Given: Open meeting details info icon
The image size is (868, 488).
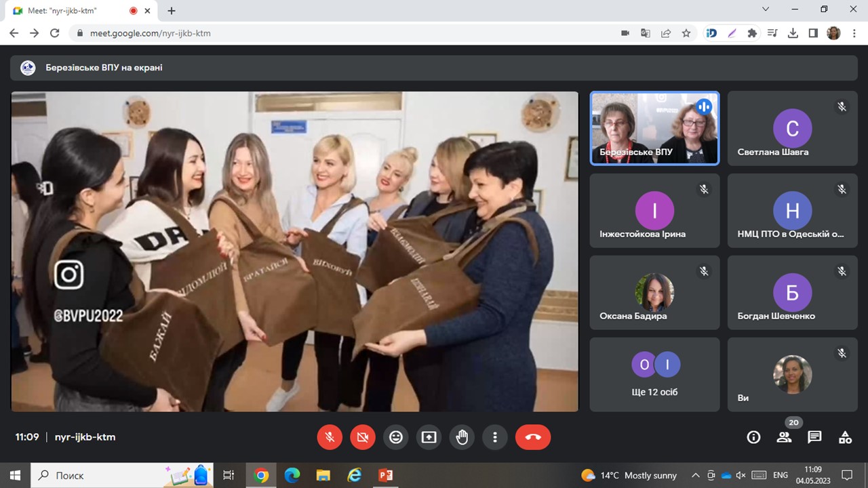Looking at the screenshot, I should [753, 437].
